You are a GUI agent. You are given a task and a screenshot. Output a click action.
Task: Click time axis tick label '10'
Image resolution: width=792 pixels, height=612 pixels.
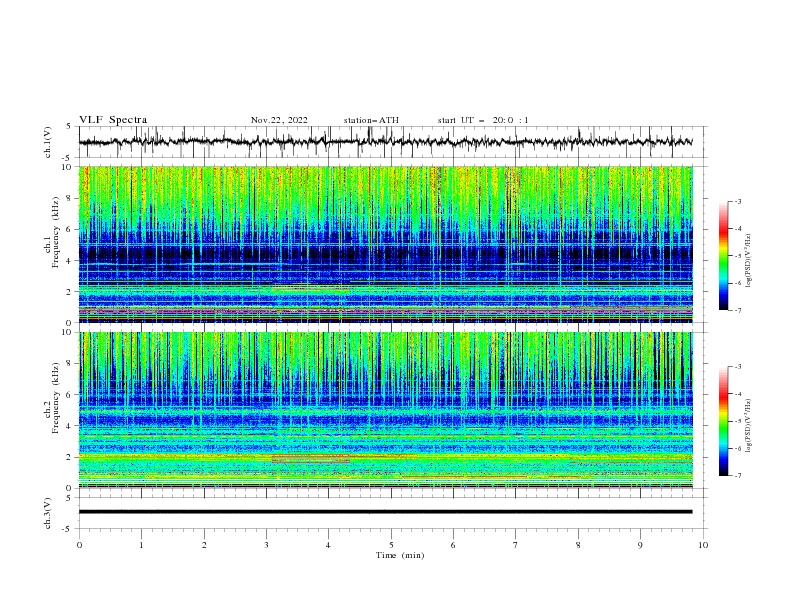click(x=703, y=545)
